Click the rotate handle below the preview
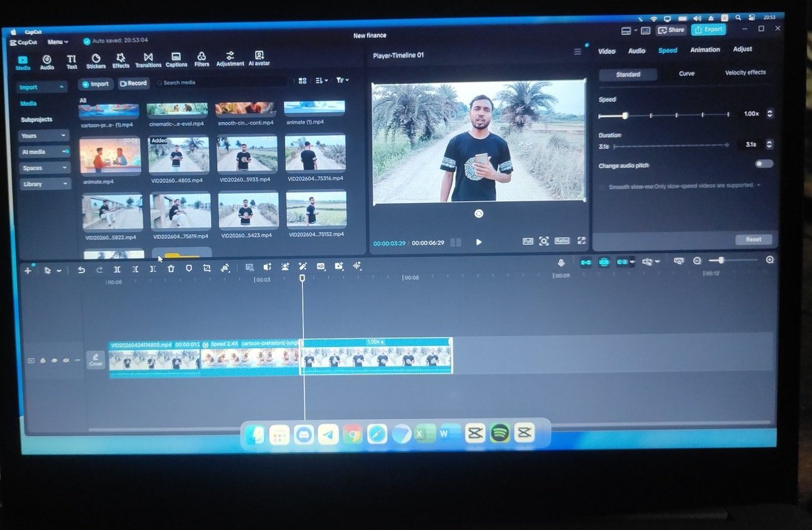The height and width of the screenshot is (530, 812). [x=479, y=213]
